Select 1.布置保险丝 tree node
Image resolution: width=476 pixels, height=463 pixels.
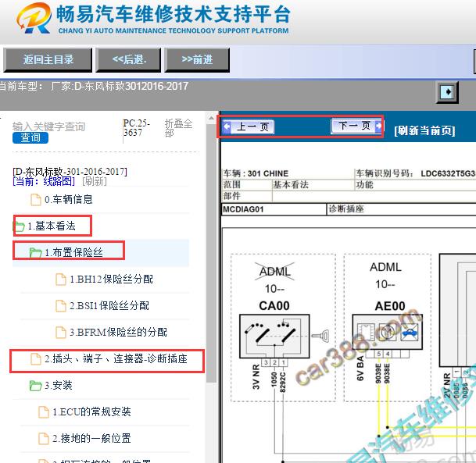[x=73, y=252]
